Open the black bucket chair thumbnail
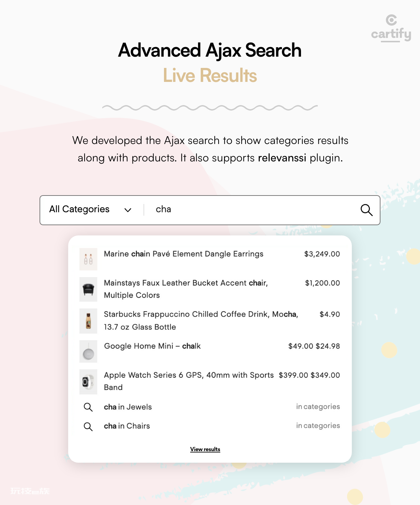Viewport: 420px width, 505px height. pos(88,289)
